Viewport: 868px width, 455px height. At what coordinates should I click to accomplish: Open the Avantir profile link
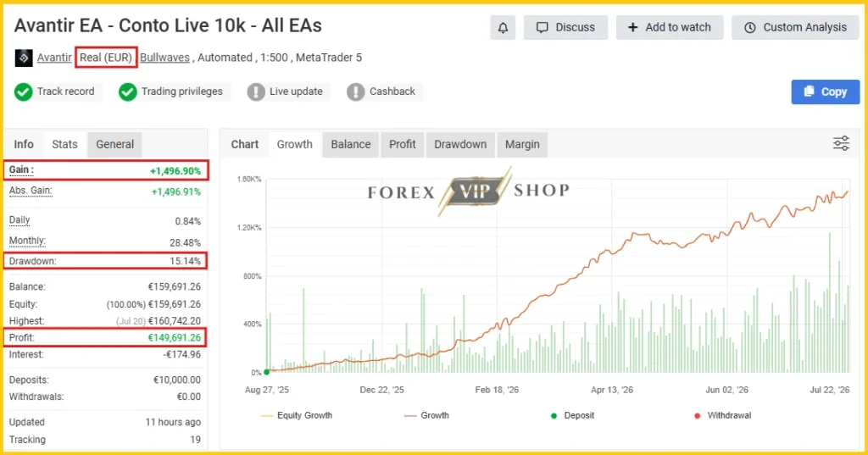pyautogui.click(x=54, y=58)
